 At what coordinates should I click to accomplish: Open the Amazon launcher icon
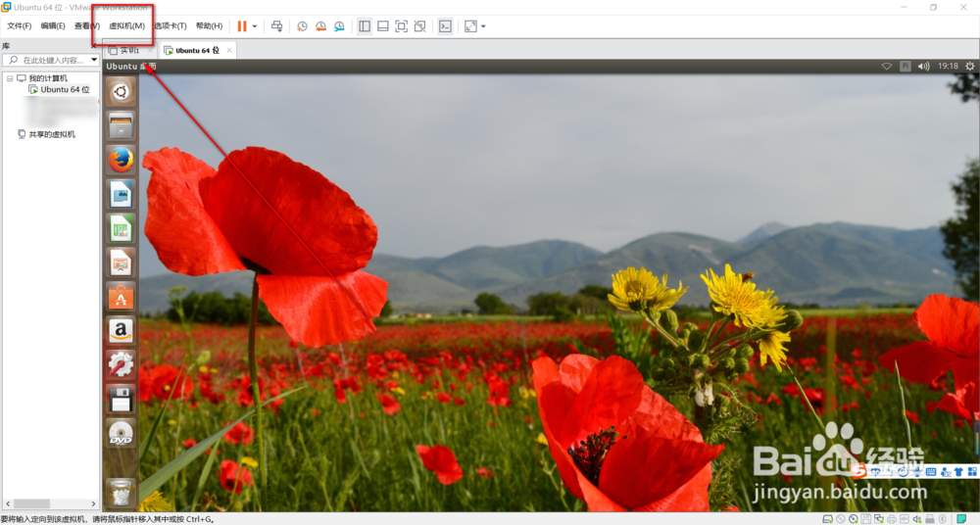(x=121, y=331)
